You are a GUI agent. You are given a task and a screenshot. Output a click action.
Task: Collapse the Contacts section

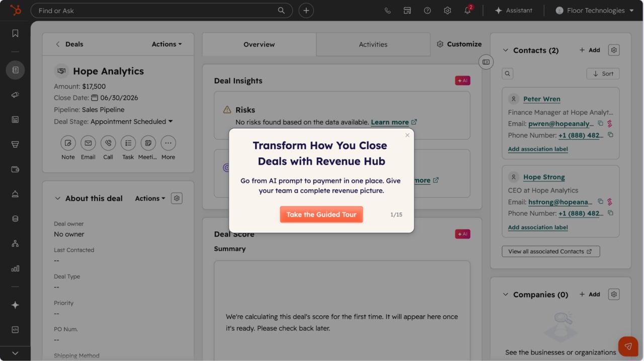506,50
